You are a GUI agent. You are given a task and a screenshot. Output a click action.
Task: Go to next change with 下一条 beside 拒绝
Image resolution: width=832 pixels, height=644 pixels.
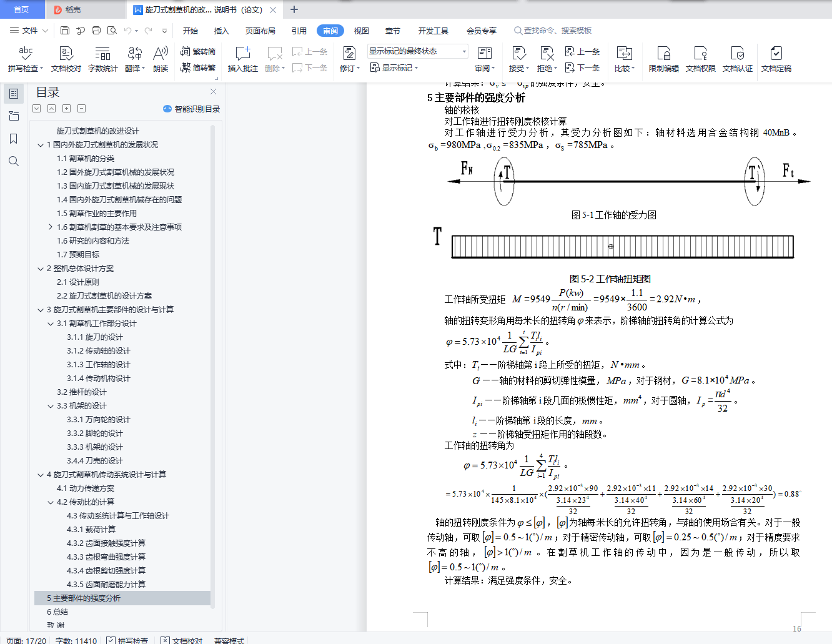point(582,67)
